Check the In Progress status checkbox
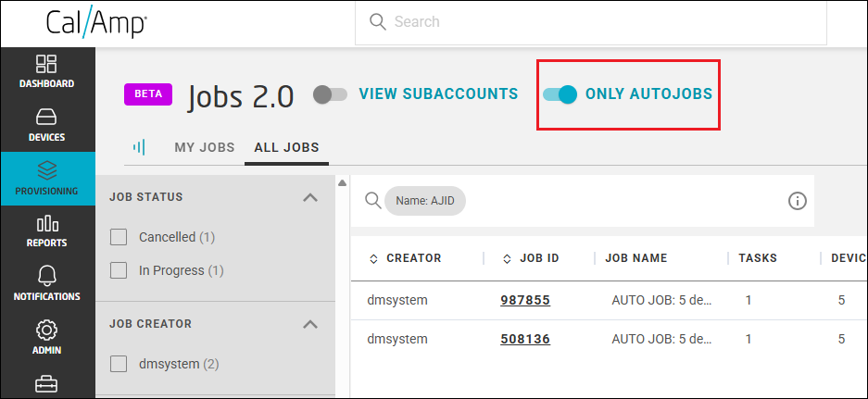This screenshot has width=868, height=399. (119, 270)
